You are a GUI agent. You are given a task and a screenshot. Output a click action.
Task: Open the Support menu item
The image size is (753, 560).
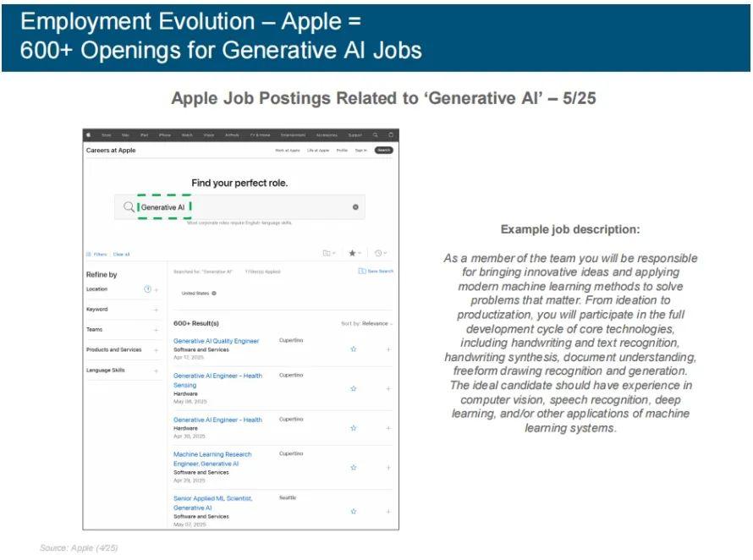pyautogui.click(x=355, y=135)
